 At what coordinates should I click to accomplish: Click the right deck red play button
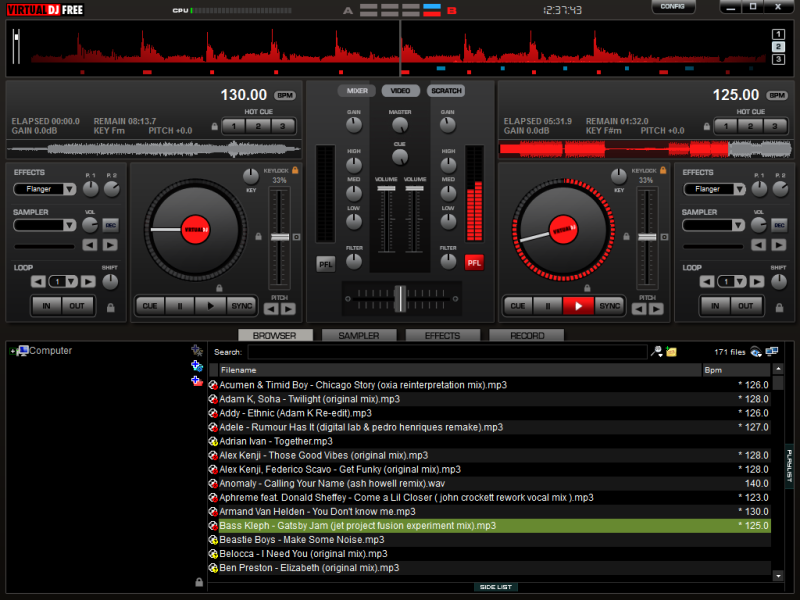coord(578,306)
